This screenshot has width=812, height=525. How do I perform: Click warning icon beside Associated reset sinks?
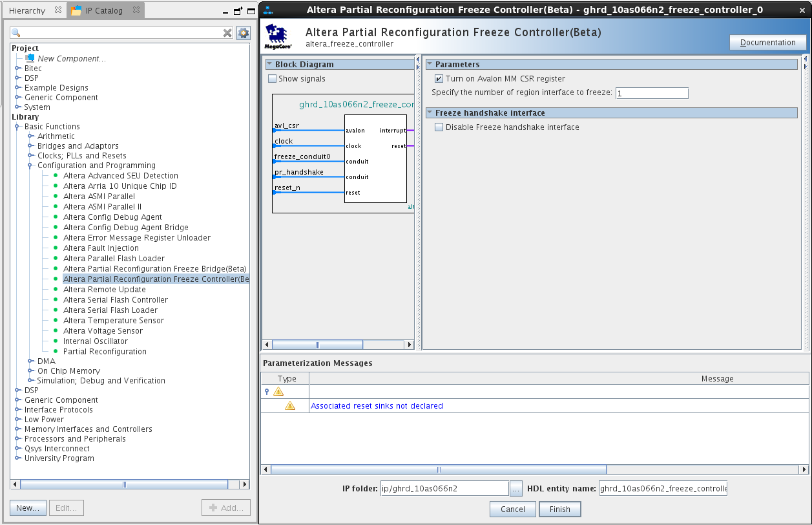(290, 406)
